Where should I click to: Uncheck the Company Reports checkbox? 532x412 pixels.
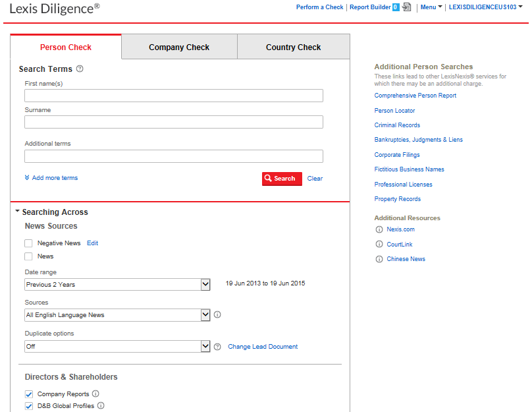(x=29, y=394)
